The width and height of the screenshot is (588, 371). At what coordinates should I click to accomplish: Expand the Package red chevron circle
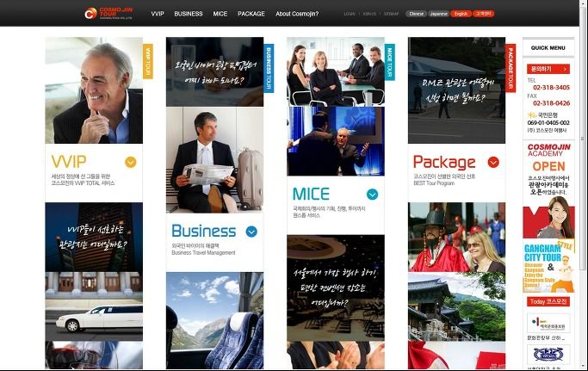[x=493, y=162]
